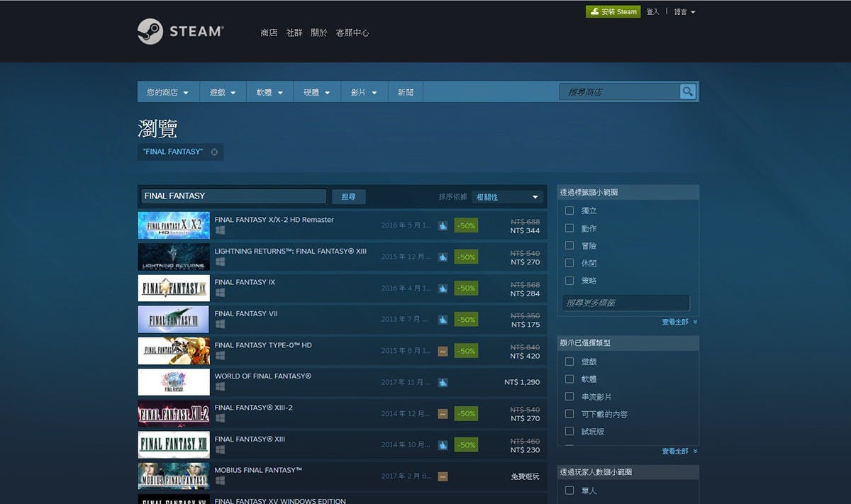Click the Steam logo icon
This screenshot has height=504, width=851.
(150, 32)
